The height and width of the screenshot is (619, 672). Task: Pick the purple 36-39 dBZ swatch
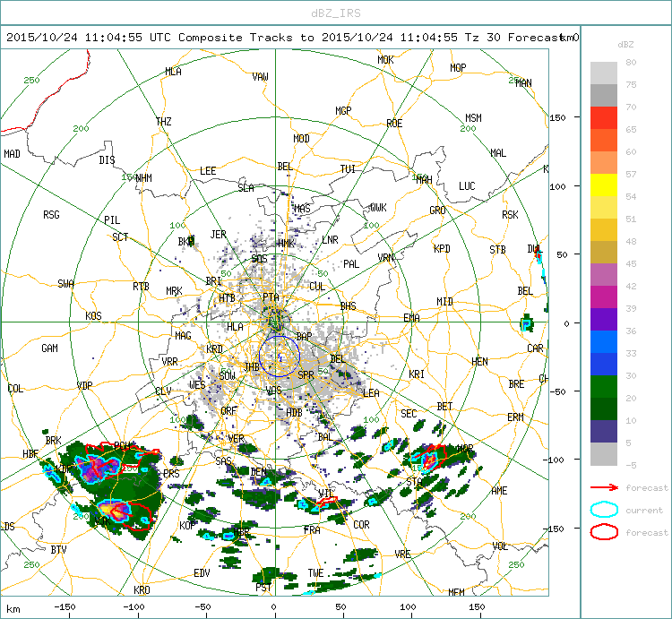pos(603,319)
